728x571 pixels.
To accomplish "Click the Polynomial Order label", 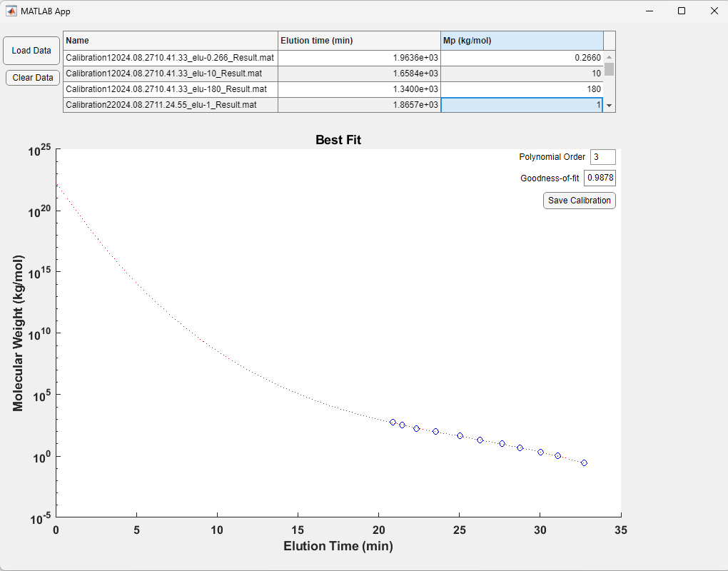I will pos(552,157).
